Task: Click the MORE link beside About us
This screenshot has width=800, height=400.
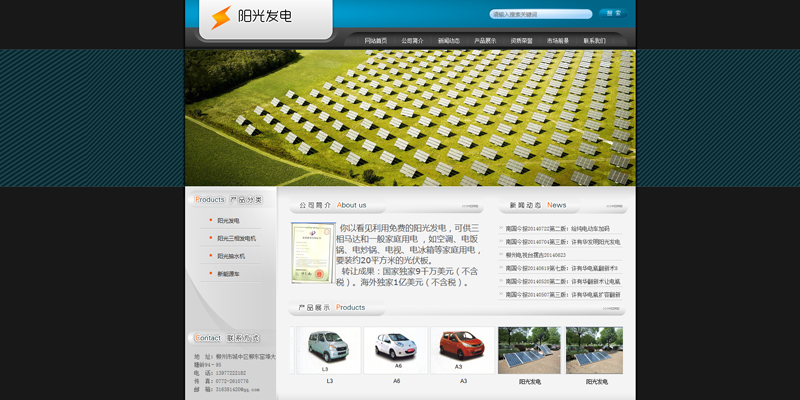Action: point(471,206)
